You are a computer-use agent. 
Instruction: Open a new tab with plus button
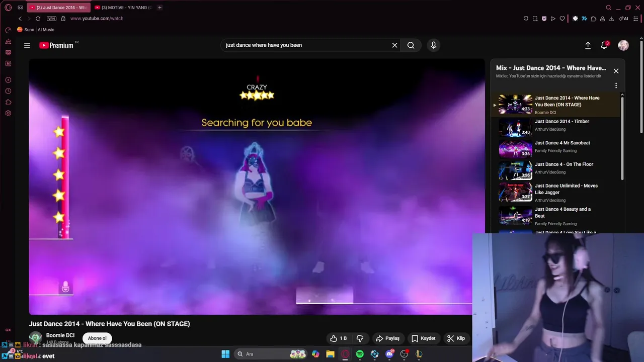[x=160, y=8]
